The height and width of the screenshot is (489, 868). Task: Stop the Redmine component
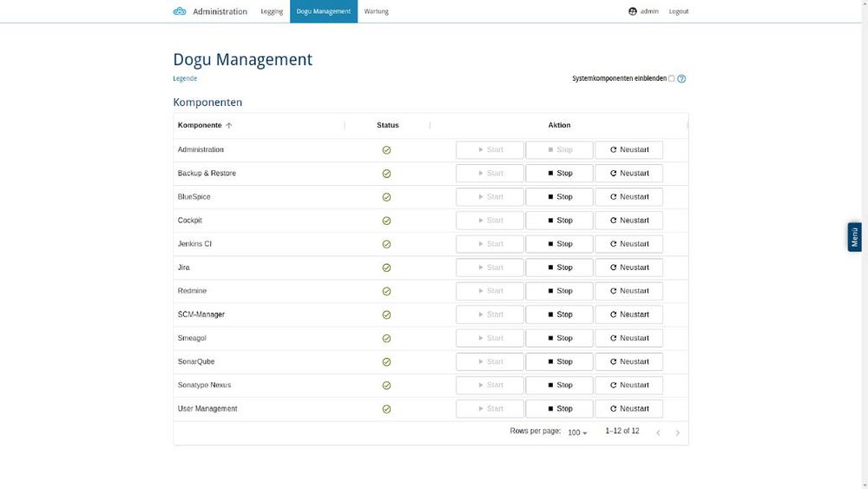tap(559, 291)
